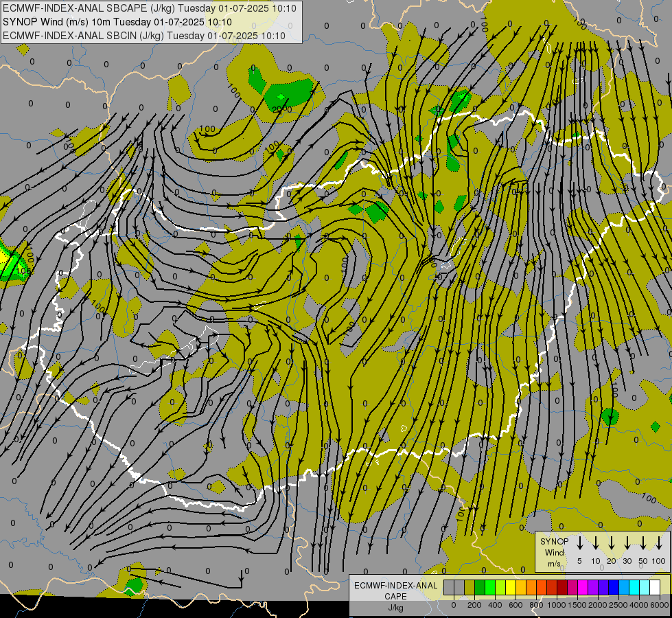
Task: Pick the pale cyan swatch beside white
Action: [644, 587]
